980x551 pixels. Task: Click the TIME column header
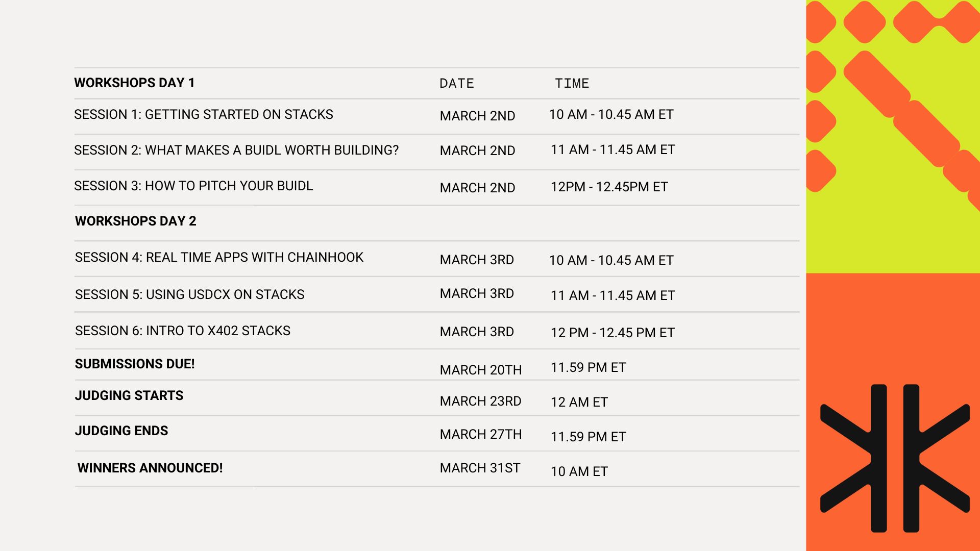(x=572, y=83)
